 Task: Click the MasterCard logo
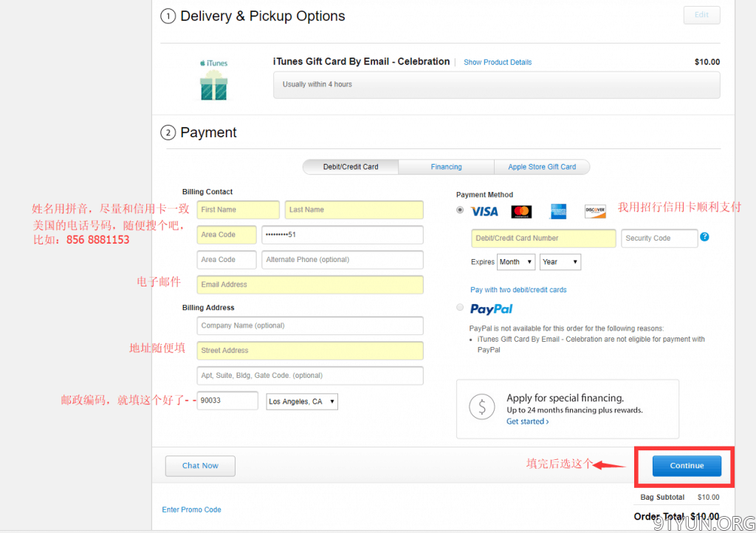pyautogui.click(x=521, y=212)
